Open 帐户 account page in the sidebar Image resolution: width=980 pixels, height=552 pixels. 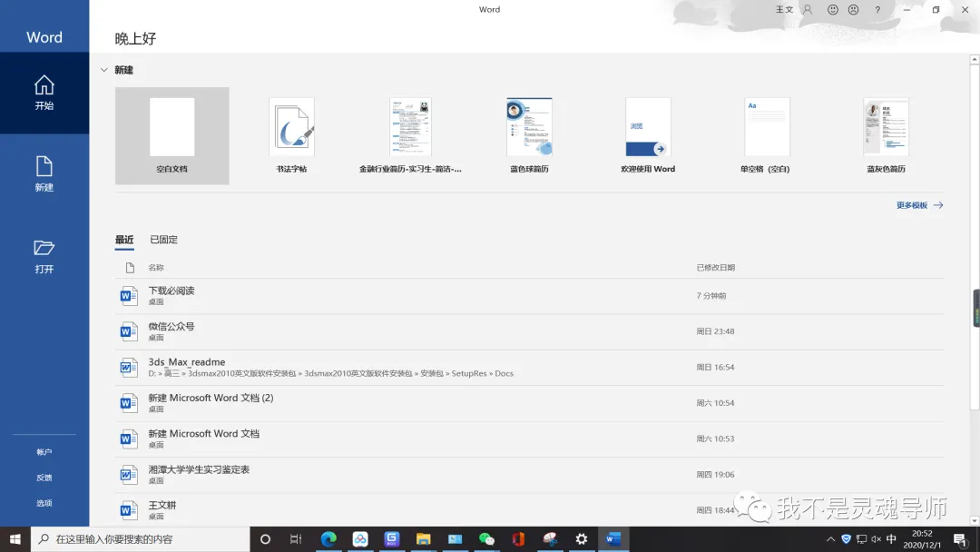point(44,451)
